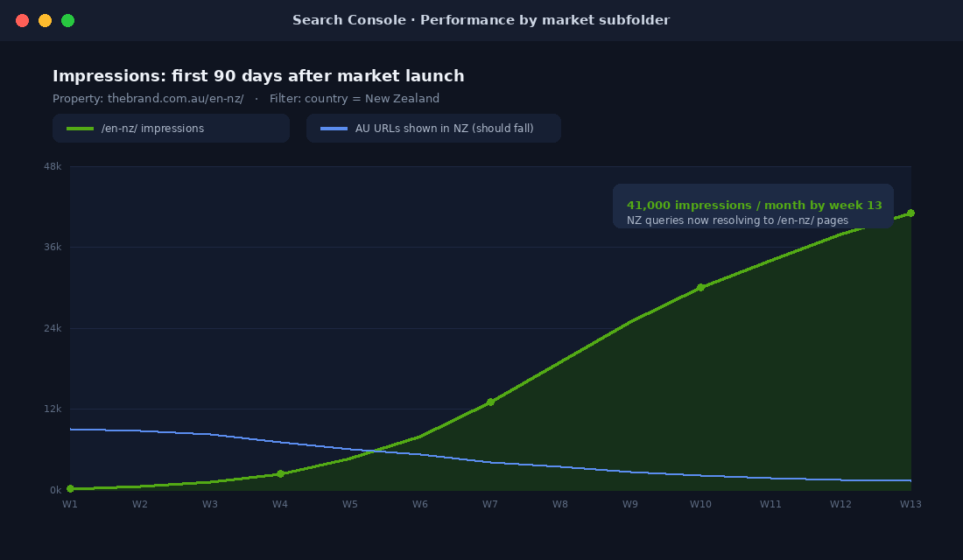Screen dimensions: 963x560
Task: Maximize the window with the green button
Action: click(68, 21)
